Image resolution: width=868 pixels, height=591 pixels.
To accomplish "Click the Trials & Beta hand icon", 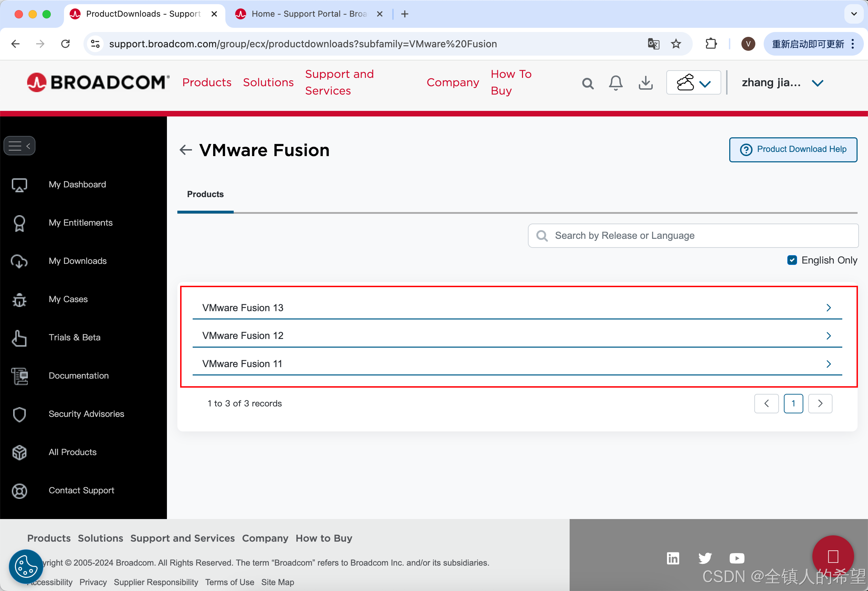I will 19,338.
